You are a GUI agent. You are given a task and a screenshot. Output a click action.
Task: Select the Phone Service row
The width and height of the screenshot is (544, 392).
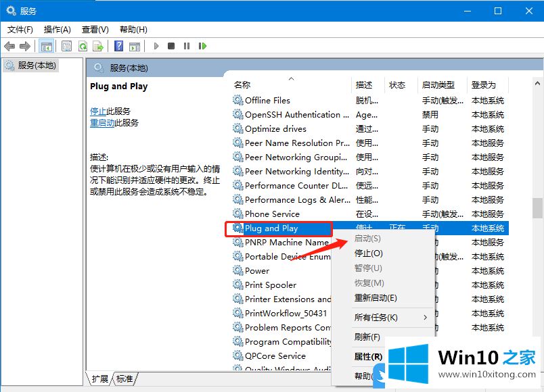[x=370, y=214]
